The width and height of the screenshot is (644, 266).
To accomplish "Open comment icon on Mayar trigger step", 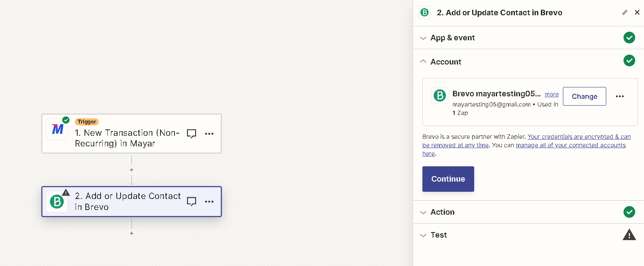I will click(x=192, y=134).
